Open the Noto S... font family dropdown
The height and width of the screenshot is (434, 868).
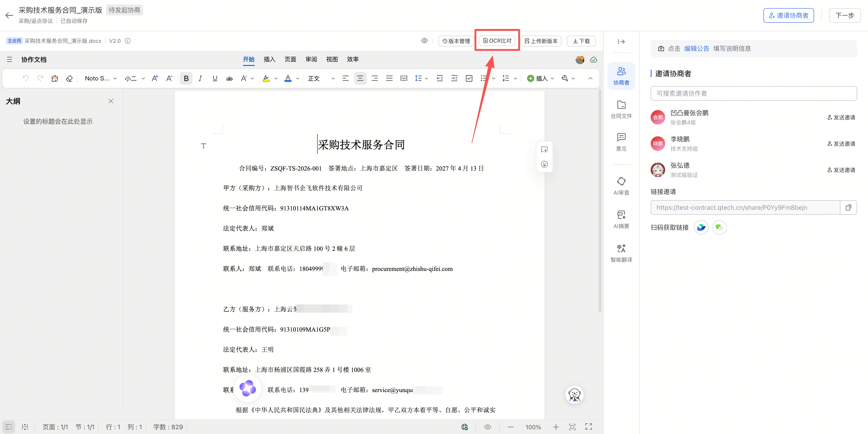pyautogui.click(x=101, y=79)
